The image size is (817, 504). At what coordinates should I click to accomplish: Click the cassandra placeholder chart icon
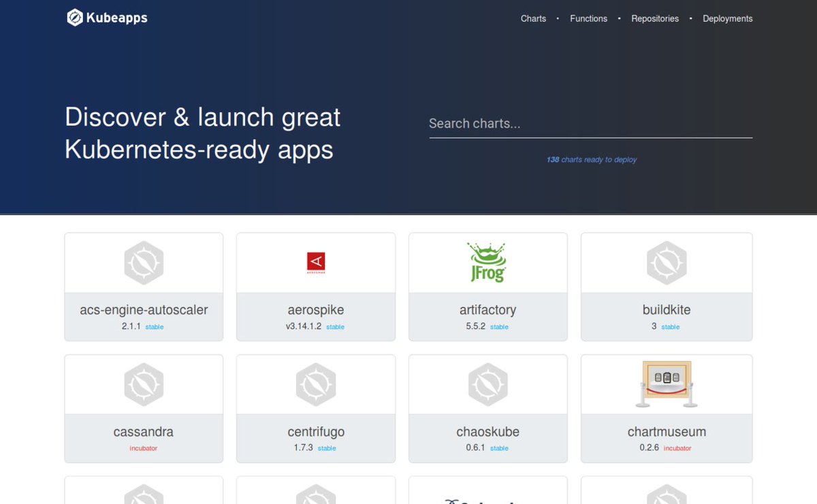(x=144, y=385)
